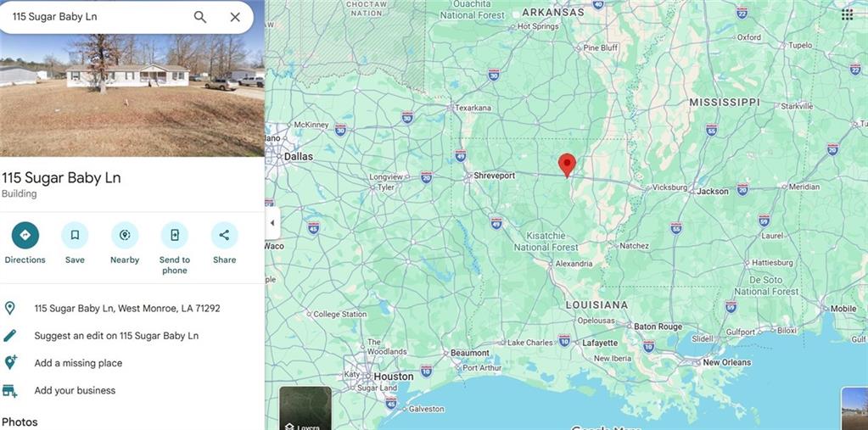Collapse the side panel with arrow tab

(x=272, y=223)
